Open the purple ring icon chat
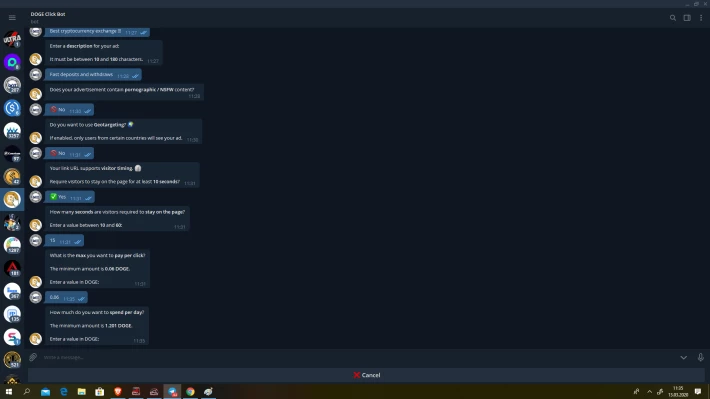Image resolution: width=710 pixels, height=399 pixels. 12,62
